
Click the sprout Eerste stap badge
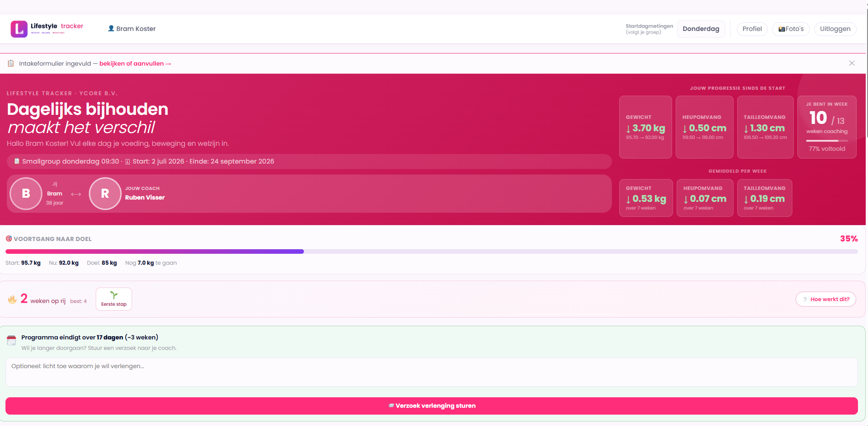(x=114, y=299)
